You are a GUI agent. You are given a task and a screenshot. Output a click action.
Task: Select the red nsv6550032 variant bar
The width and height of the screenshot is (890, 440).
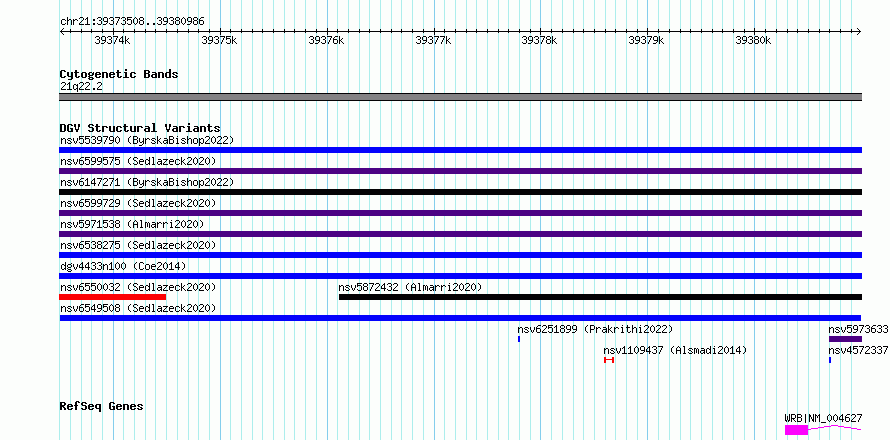[112, 297]
